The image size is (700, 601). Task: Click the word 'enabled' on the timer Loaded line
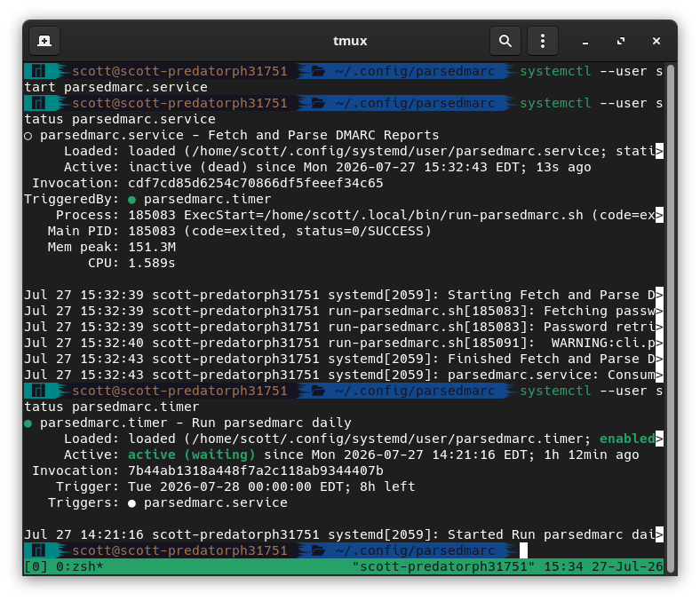(627, 439)
